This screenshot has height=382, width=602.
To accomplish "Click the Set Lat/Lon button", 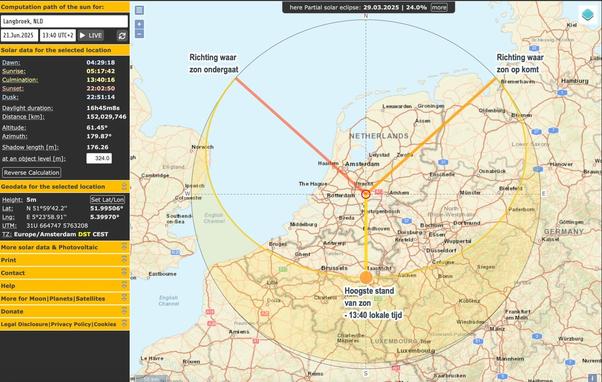I will pyautogui.click(x=108, y=200).
